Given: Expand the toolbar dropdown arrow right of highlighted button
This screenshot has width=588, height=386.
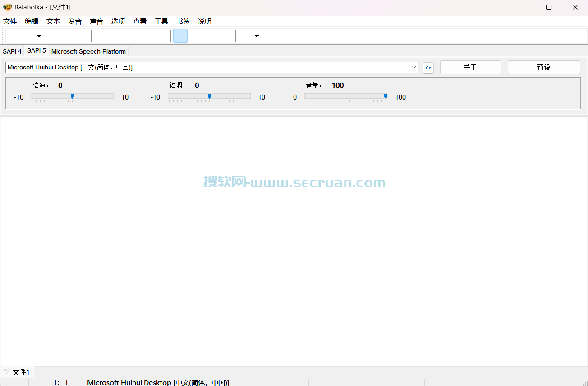Looking at the screenshot, I should pos(257,36).
